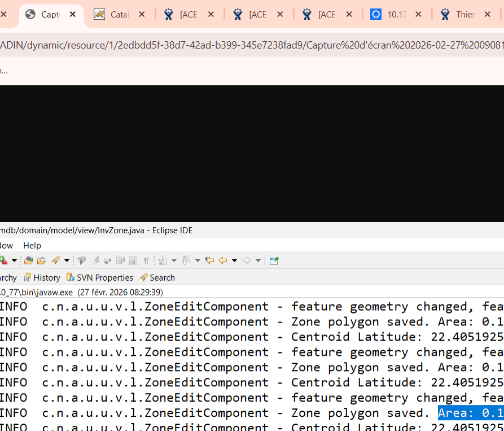
Task: Expand the Search icon dropdown arrow
Action: pyautogui.click(x=67, y=260)
